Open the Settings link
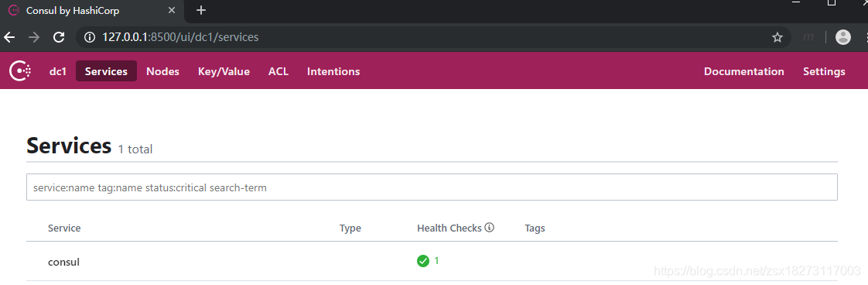 (824, 71)
